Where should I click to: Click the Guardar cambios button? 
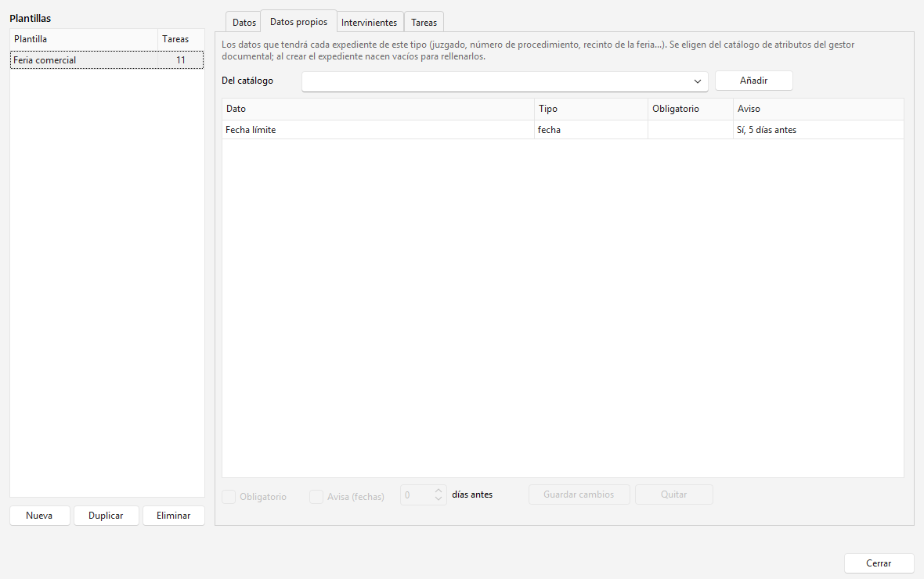pyautogui.click(x=579, y=494)
